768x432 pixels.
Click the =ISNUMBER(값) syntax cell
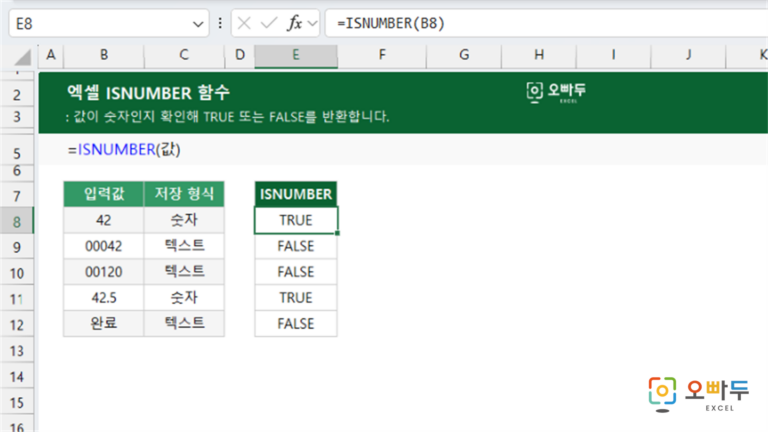coord(124,149)
